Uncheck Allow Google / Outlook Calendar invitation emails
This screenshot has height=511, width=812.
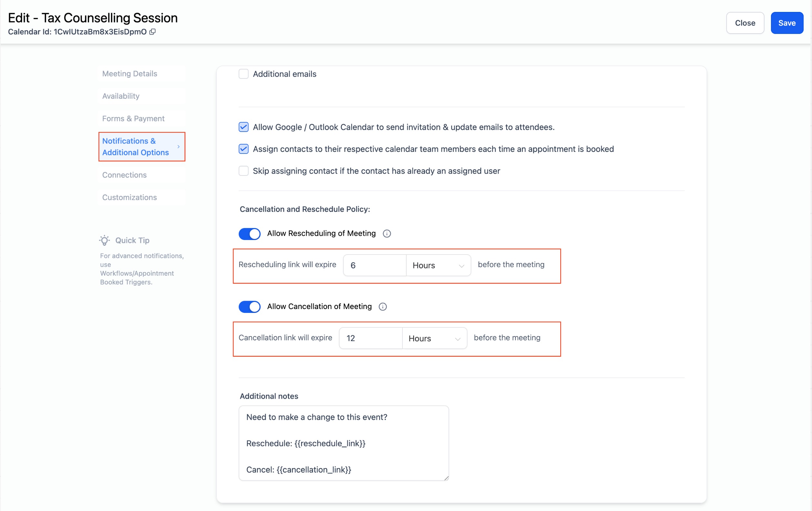[243, 127]
